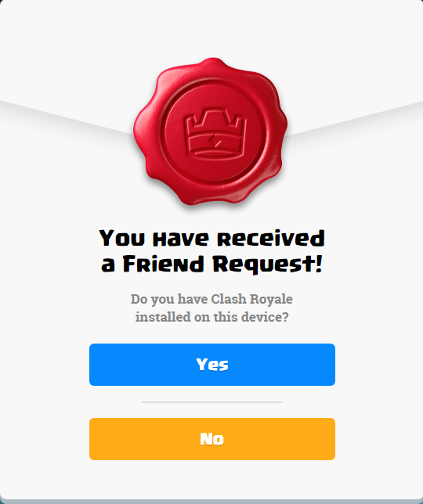Click the left envelope flap fold
This screenshot has height=504, width=423.
(66, 117)
